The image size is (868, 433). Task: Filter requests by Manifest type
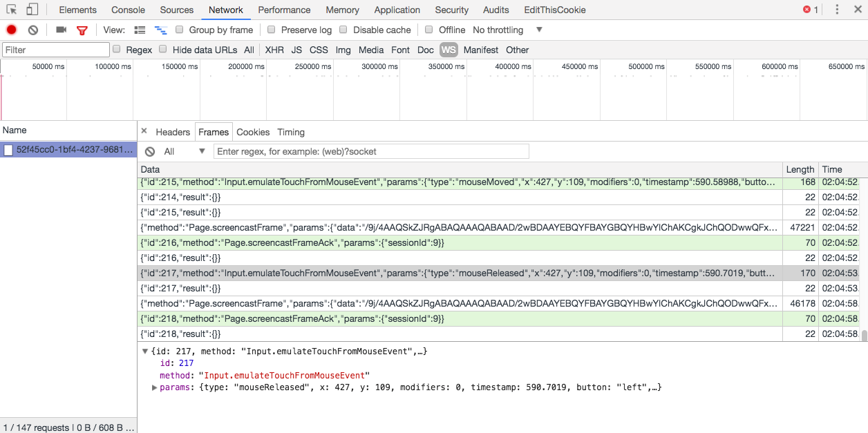coord(481,50)
